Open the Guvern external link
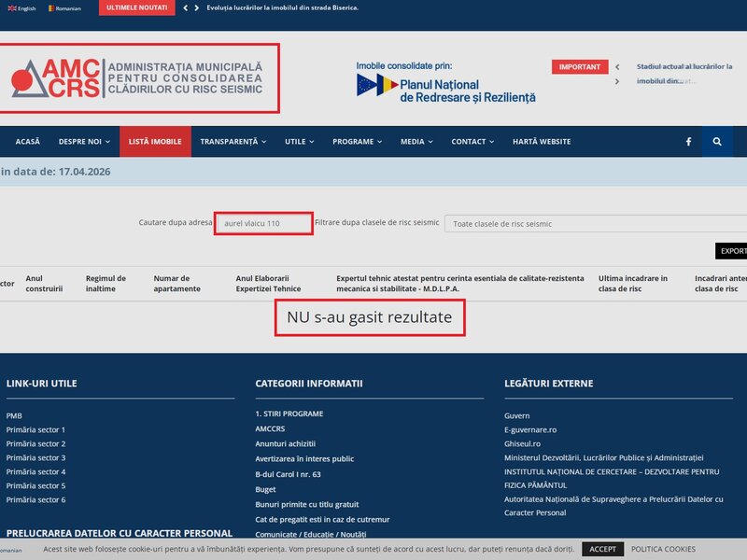The width and height of the screenshot is (747, 560). pyautogui.click(x=517, y=415)
